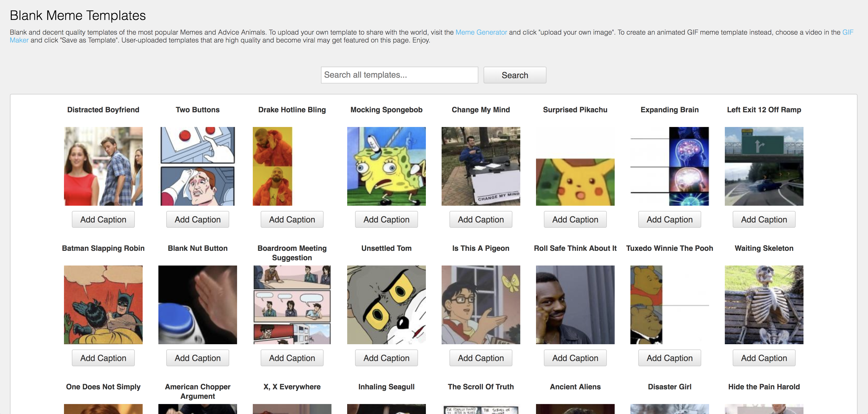
Task: Open the Batman Slapping Robin image
Action: tap(103, 304)
